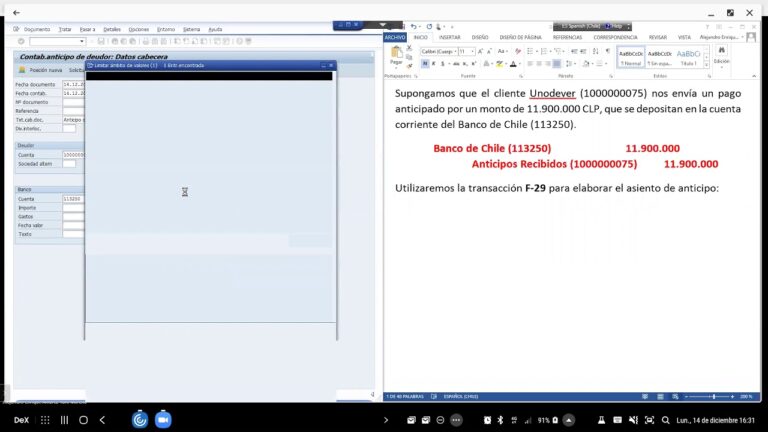
Task: Click the multilevel list icon
Action: tap(558, 51)
